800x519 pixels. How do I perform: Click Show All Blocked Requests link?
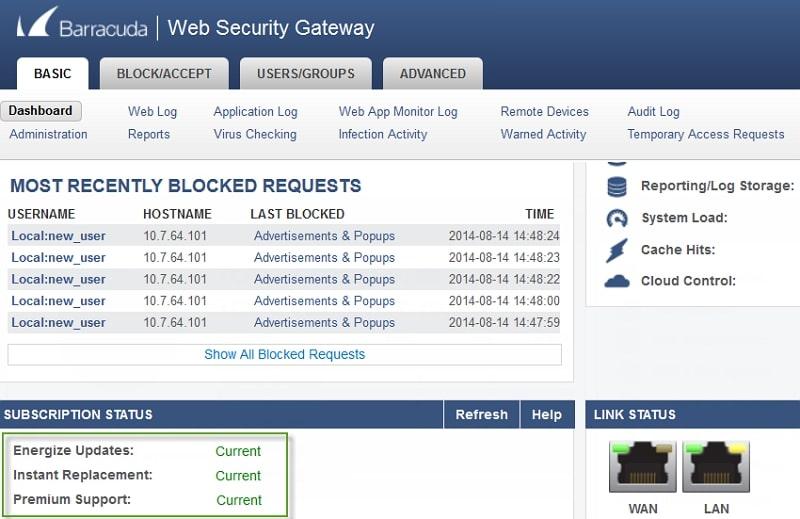284,354
